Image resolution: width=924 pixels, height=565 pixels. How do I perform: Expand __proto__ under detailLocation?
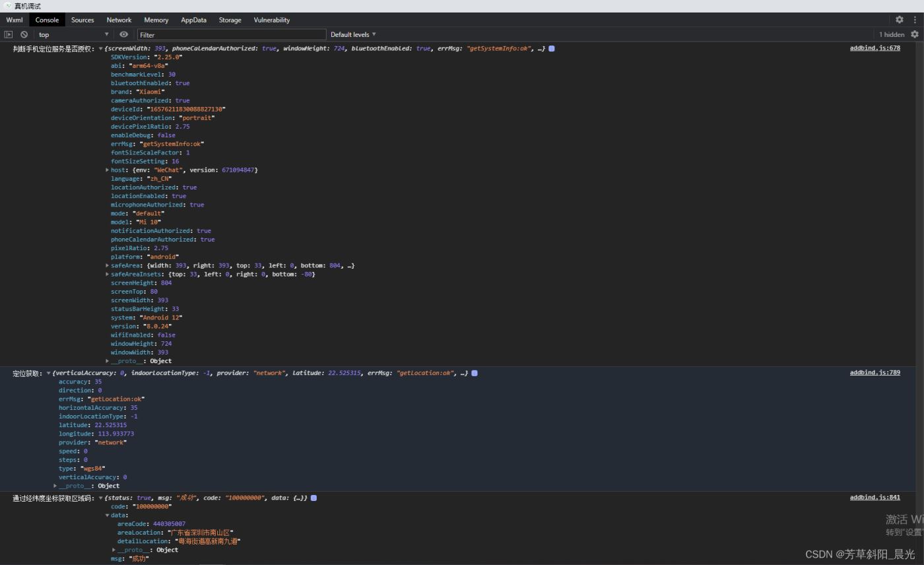(114, 550)
